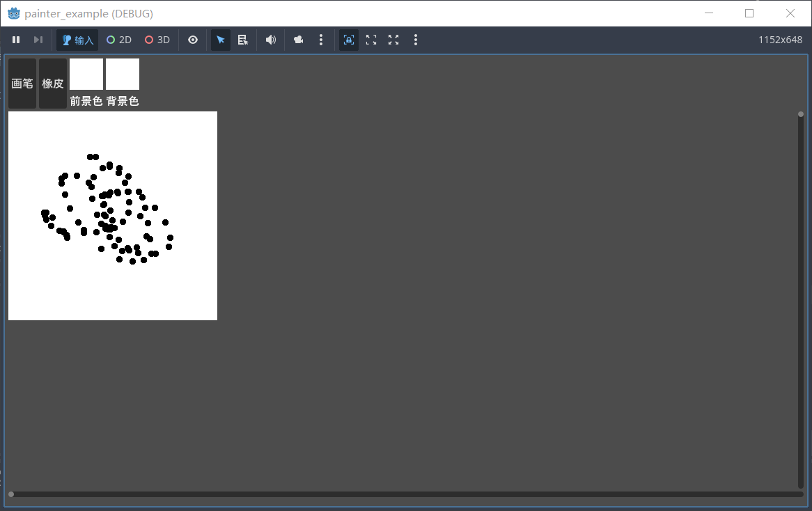Open embed options three-dot menu
812x511 pixels.
[416, 40]
